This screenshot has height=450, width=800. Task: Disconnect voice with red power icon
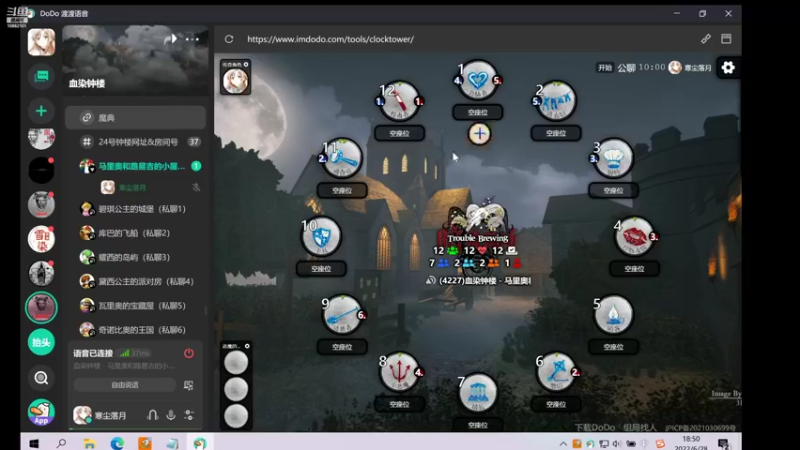[x=189, y=353]
